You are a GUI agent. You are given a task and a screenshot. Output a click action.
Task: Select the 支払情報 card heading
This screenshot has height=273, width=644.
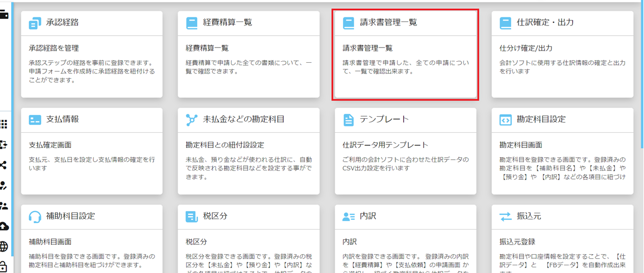pyautogui.click(x=62, y=119)
